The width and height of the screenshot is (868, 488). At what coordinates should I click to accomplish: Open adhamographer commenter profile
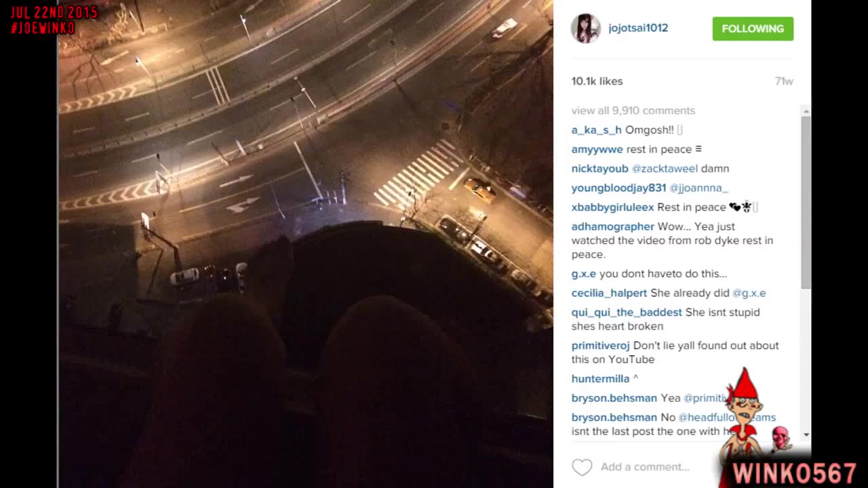(x=613, y=226)
